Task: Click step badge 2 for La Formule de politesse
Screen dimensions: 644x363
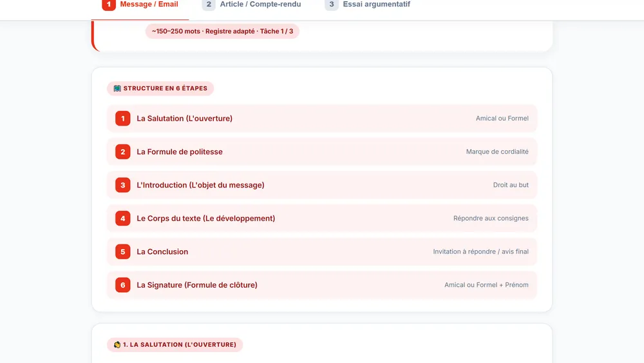Action: [x=123, y=152]
